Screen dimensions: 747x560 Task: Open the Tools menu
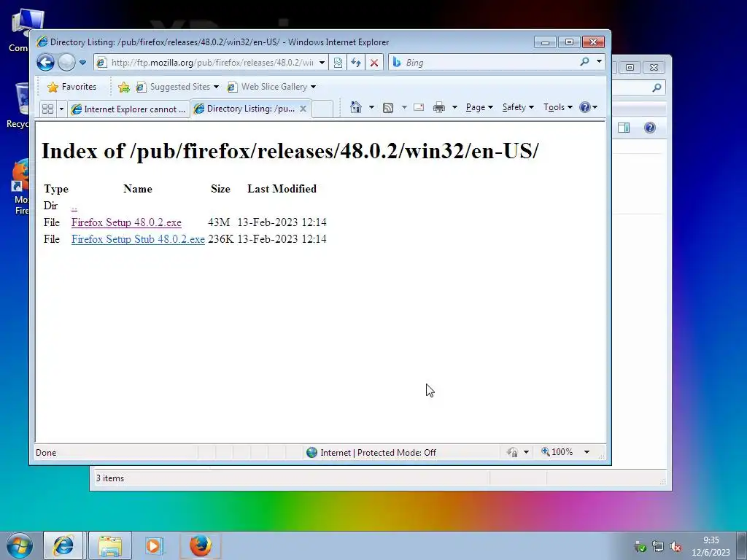point(558,107)
